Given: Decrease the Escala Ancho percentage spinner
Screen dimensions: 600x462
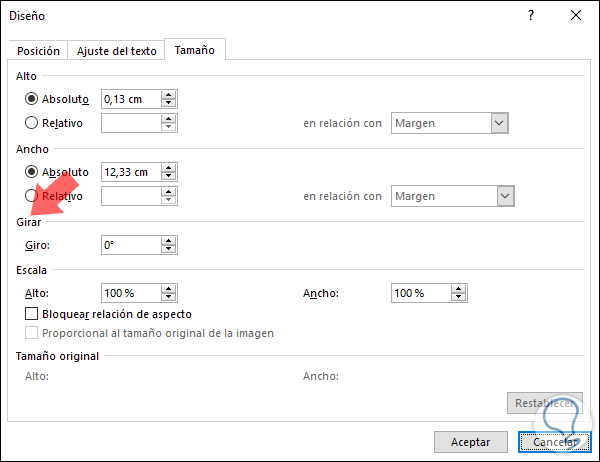Looking at the screenshot, I should pyautogui.click(x=459, y=298).
